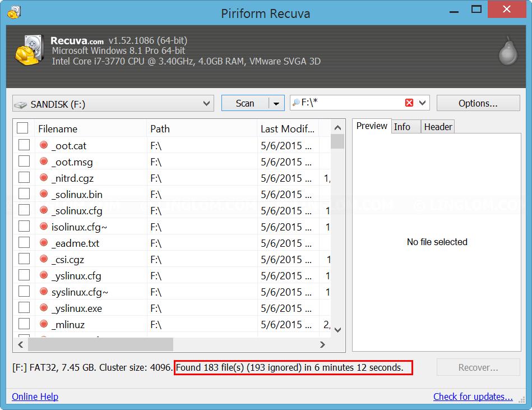Screen dimensions: 532x410
Task: Click the magnifier icon in filter box
Action: [x=296, y=102]
